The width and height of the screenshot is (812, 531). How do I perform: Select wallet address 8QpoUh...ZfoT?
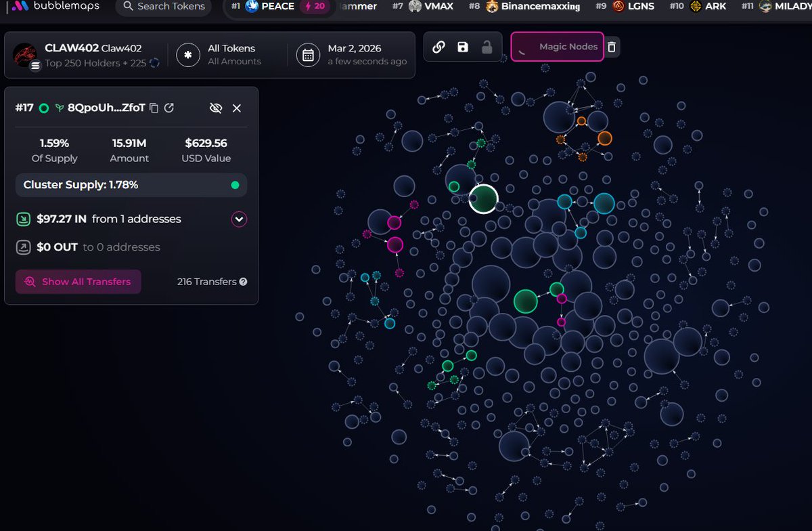click(106, 108)
